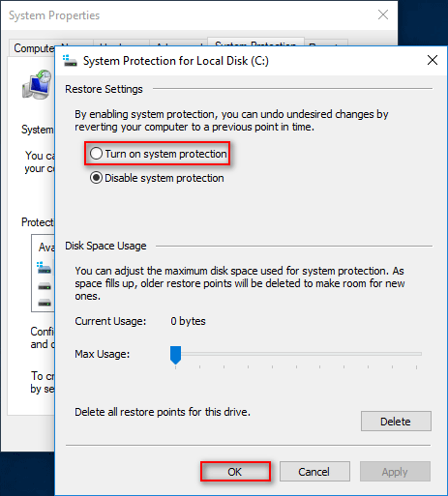Switch to the Computer Name tab
The height and width of the screenshot is (496, 448).
pos(34,48)
